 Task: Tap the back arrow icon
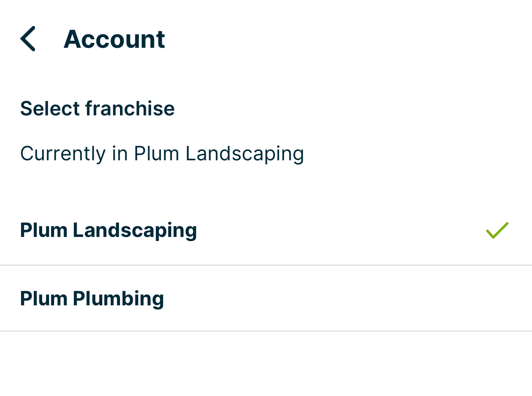click(x=28, y=39)
